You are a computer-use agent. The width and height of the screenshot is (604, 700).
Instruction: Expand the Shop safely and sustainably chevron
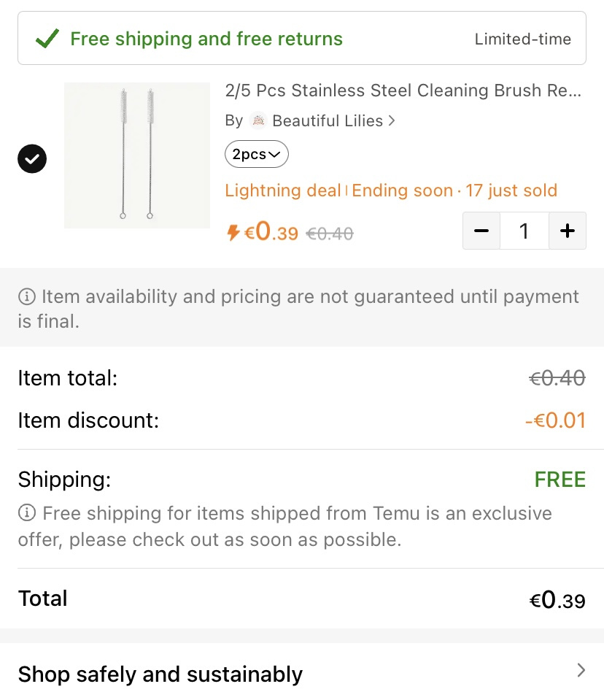pos(581,670)
